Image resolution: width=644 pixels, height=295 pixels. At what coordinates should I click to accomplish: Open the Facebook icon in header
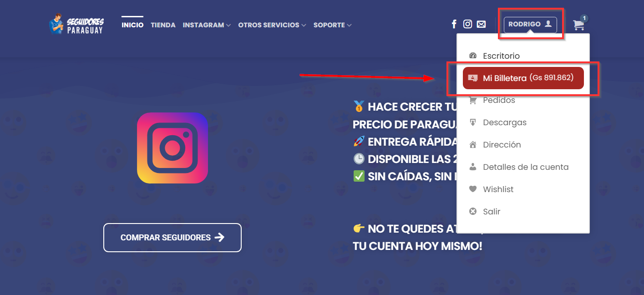click(454, 24)
